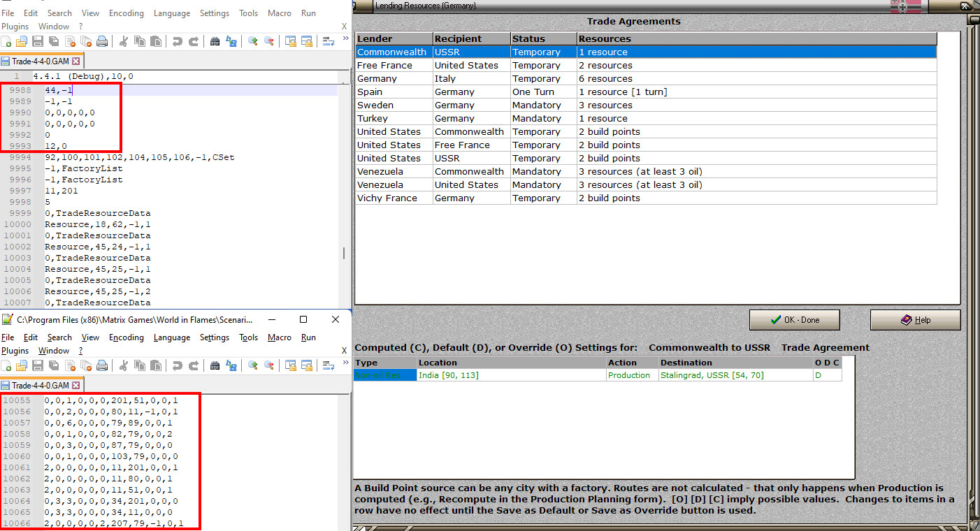The width and height of the screenshot is (980, 531).
Task: Open Settings menu in lower Notepad++ window
Action: (215, 337)
